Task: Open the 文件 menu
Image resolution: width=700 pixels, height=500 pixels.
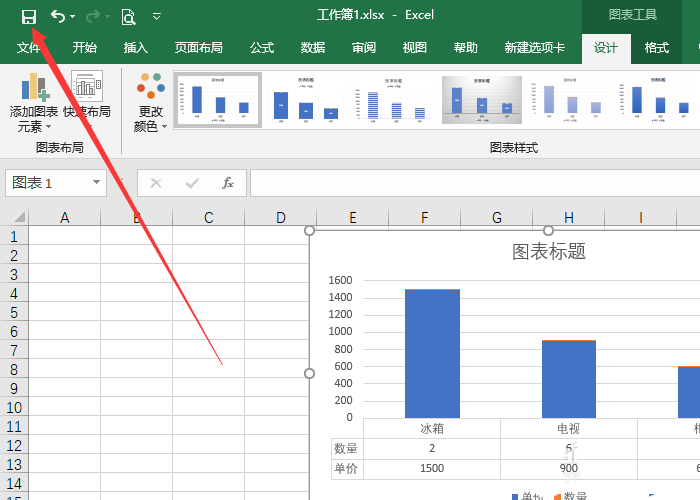Action: point(29,48)
